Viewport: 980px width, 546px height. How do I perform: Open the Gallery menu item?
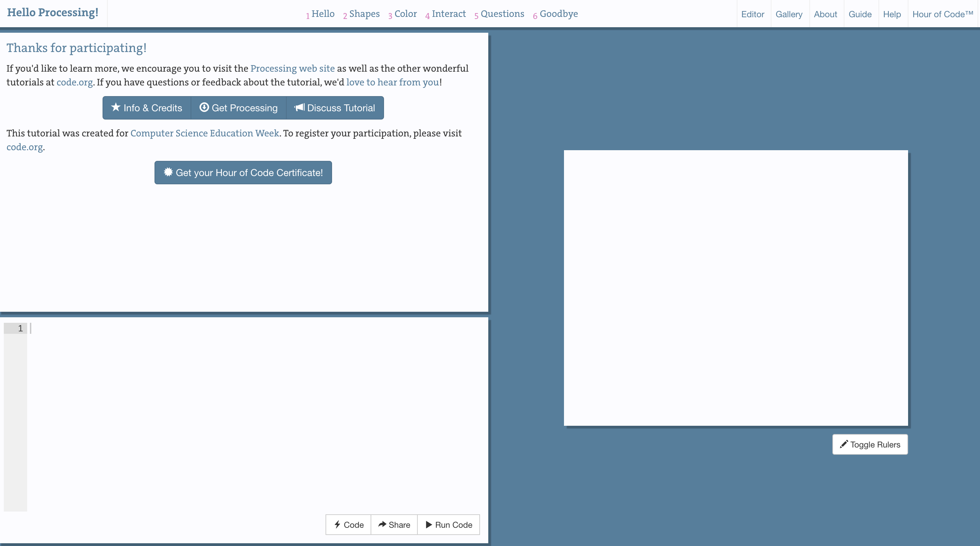point(789,14)
